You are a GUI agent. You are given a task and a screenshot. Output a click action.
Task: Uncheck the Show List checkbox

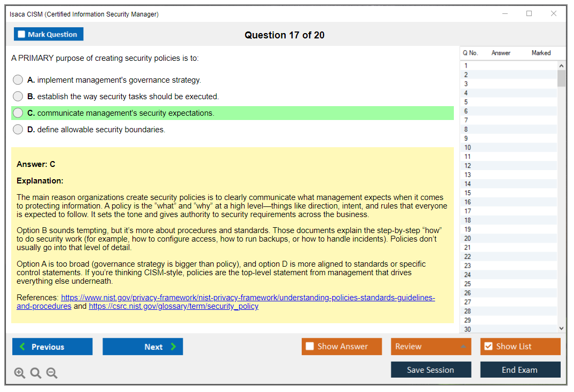pos(488,347)
